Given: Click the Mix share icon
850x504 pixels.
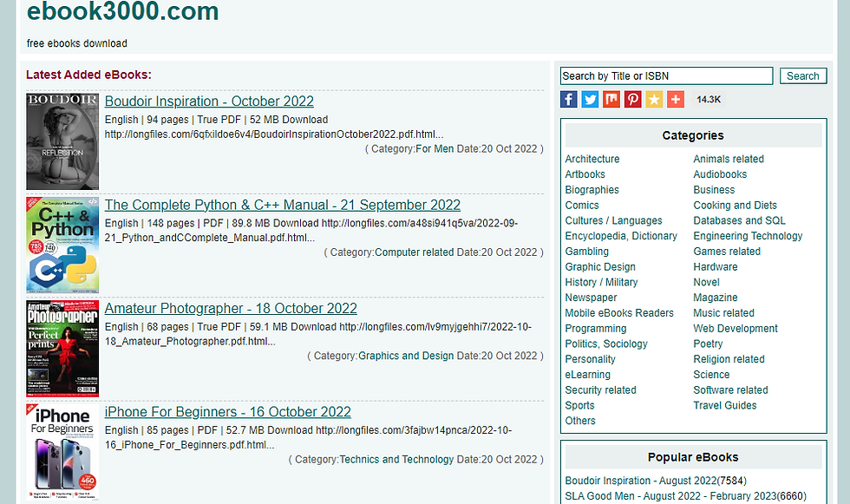Looking at the screenshot, I should 611,99.
